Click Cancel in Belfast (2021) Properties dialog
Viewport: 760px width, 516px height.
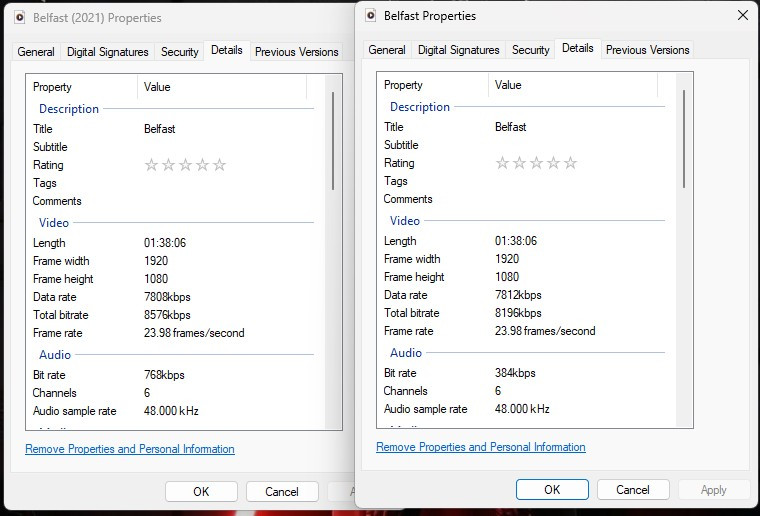(x=281, y=491)
